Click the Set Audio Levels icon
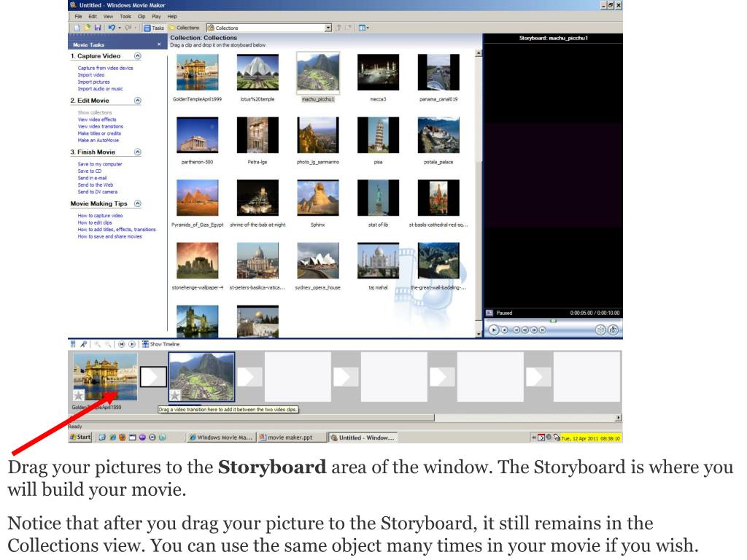This screenshot has width=747, height=560. pos(73,344)
